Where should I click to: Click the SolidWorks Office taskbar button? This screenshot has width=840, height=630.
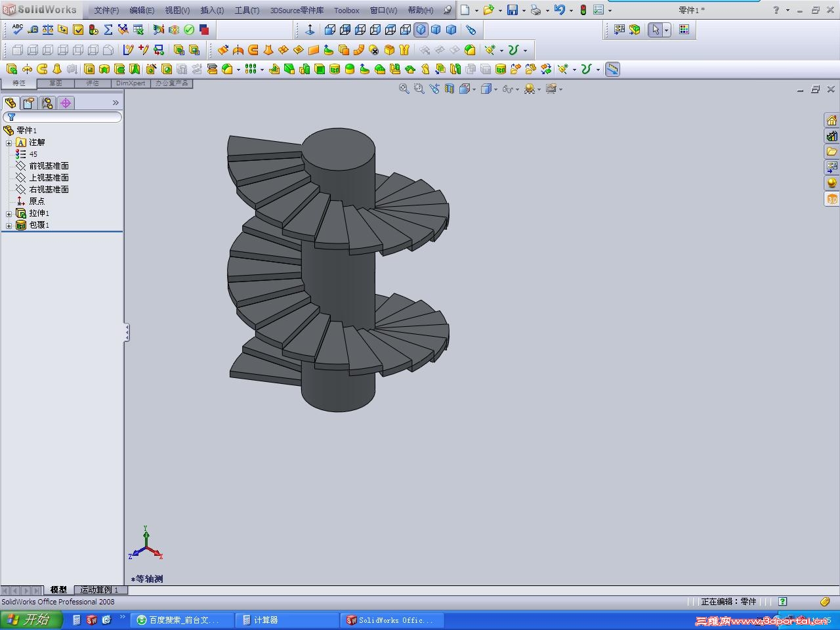[x=392, y=619]
